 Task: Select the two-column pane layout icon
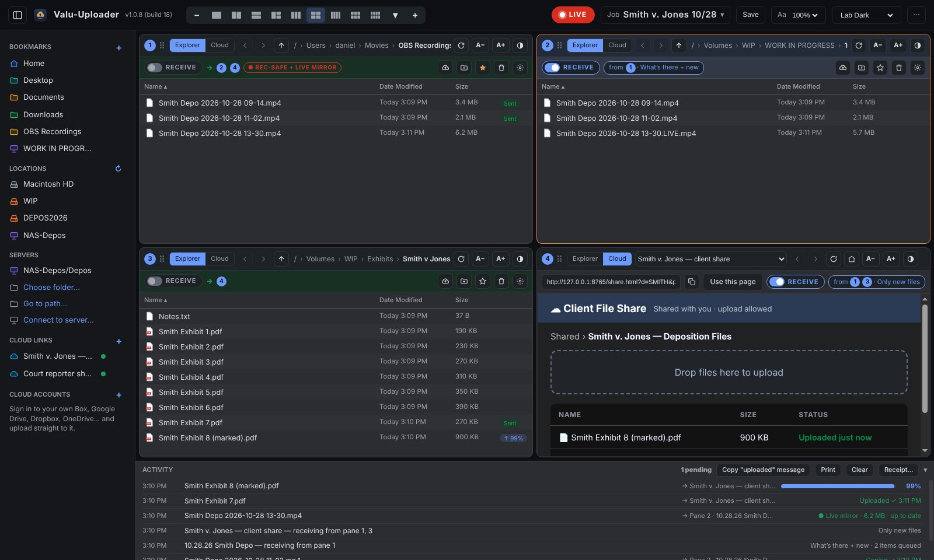(x=236, y=15)
